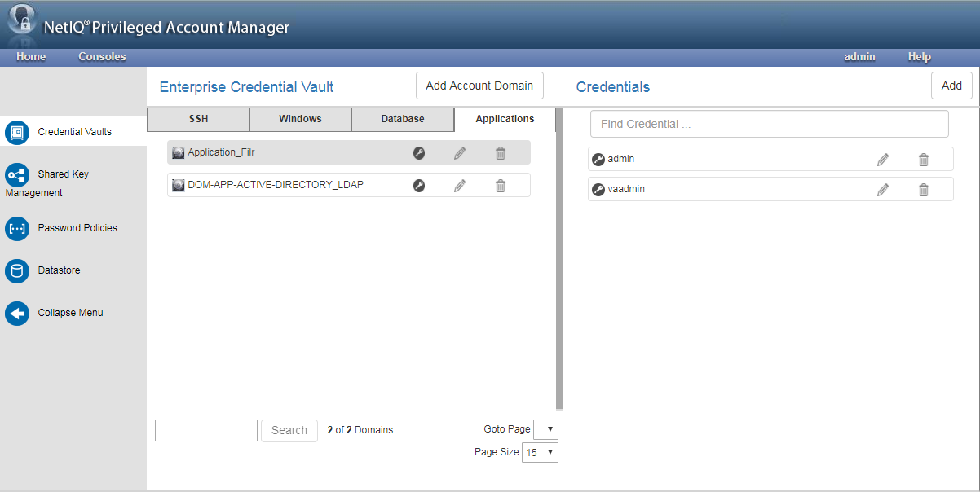This screenshot has width=980, height=492.
Task: Edit the admin credential with pencil icon
Action: [883, 160]
